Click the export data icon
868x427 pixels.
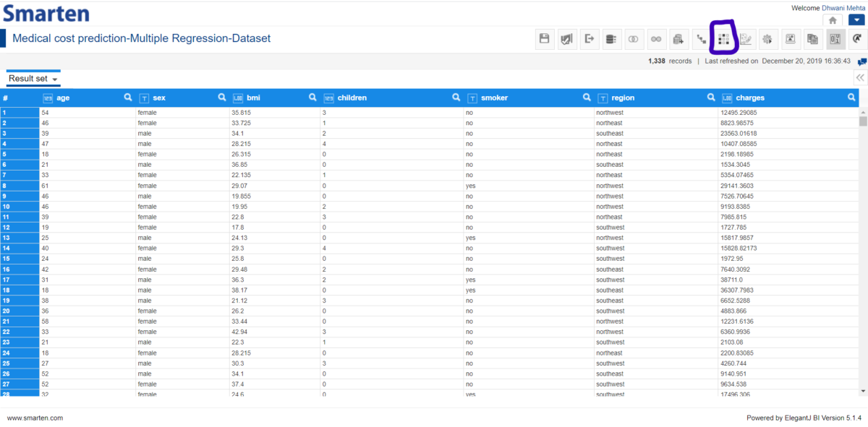point(589,39)
